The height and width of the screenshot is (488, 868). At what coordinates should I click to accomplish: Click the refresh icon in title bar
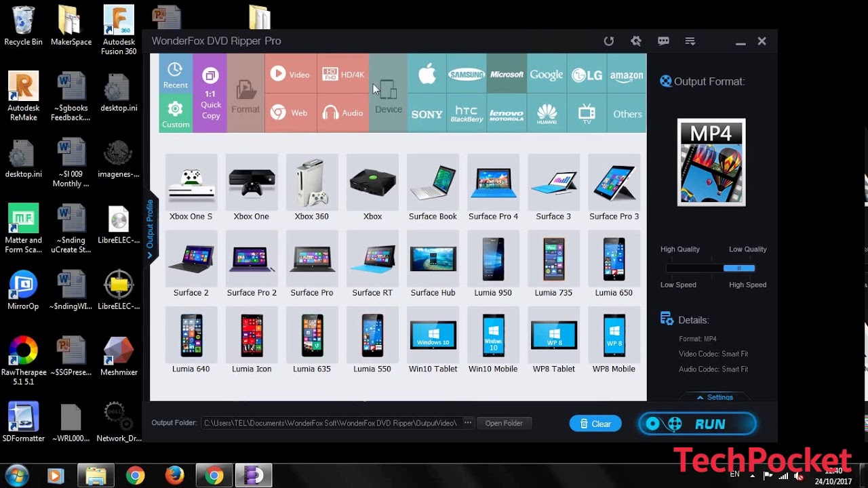pyautogui.click(x=609, y=41)
